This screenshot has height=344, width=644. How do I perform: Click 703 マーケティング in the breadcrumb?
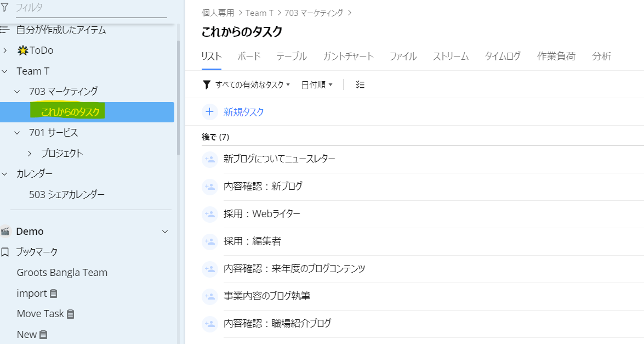point(314,13)
